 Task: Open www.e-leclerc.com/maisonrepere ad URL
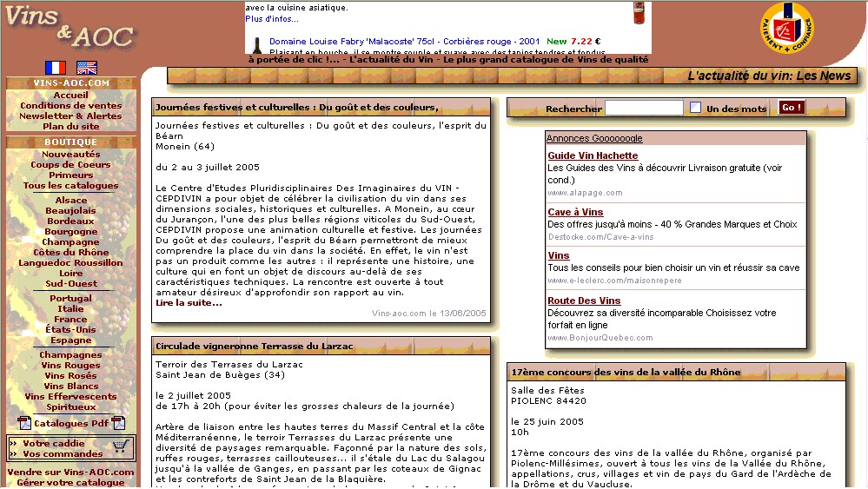click(x=614, y=281)
